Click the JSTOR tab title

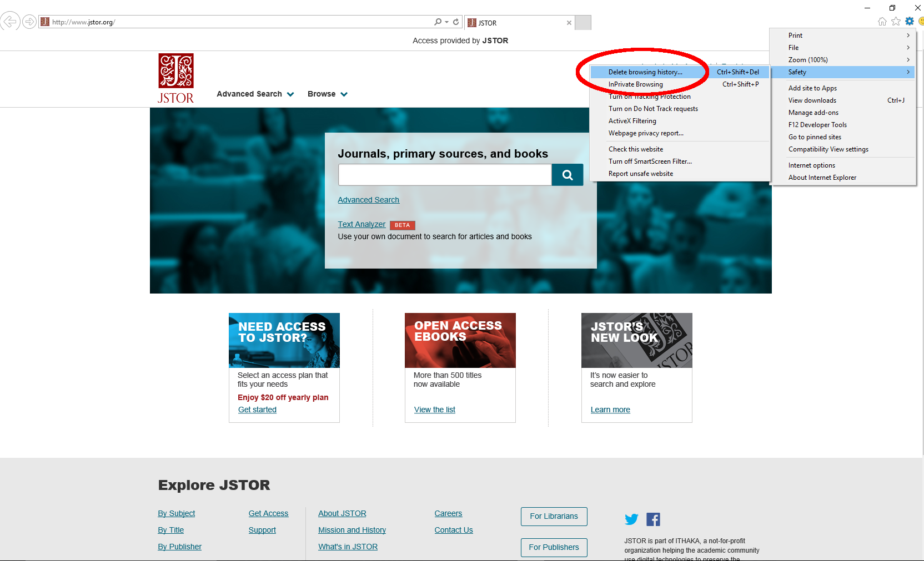[488, 23]
